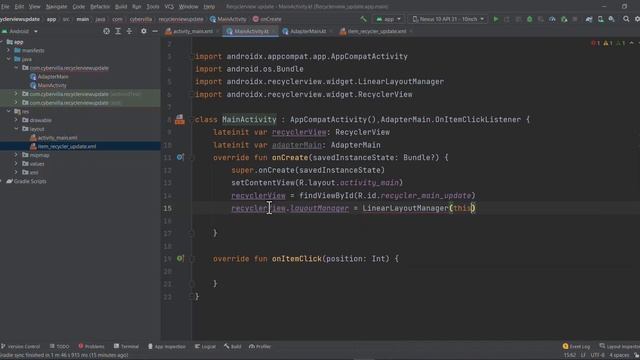Click onCreate breadcrumb in navigation bar
640x360 pixels.
267,19
